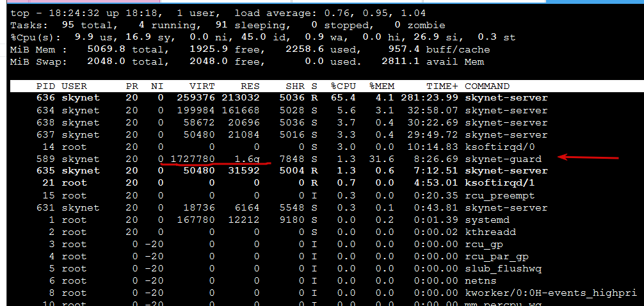644x306 pixels.
Task: Click the '4 running' tasks value
Action: (170, 25)
